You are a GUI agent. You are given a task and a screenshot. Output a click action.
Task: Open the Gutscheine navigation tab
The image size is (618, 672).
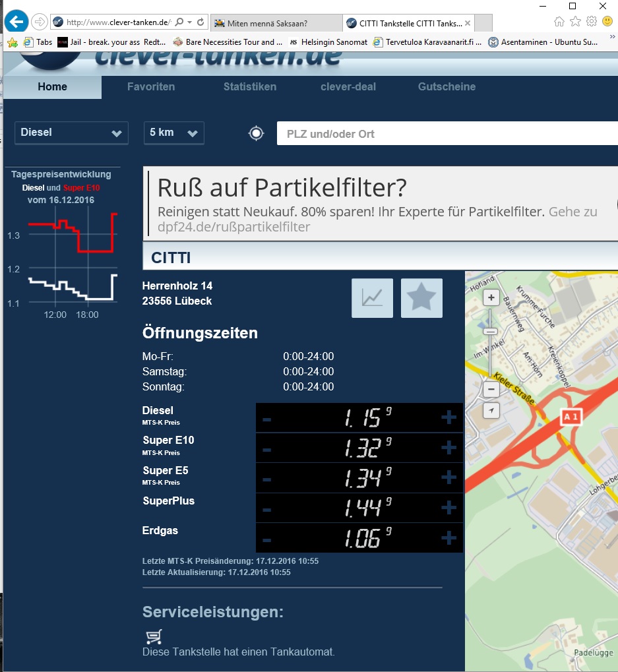[447, 87]
